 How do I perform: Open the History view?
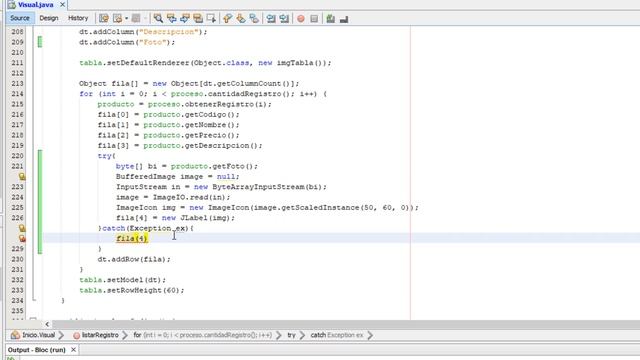click(78, 18)
